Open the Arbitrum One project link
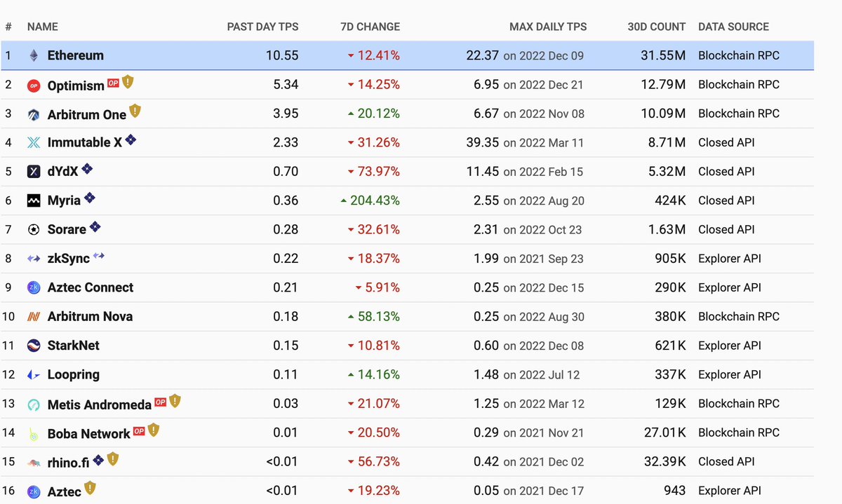Image resolution: width=842 pixels, height=504 pixels. tap(86, 115)
